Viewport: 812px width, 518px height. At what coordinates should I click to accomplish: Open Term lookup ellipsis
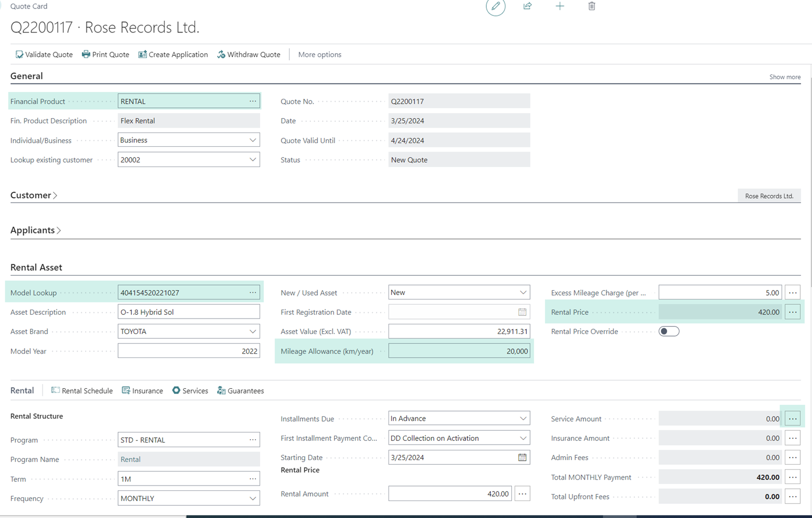(x=253, y=479)
